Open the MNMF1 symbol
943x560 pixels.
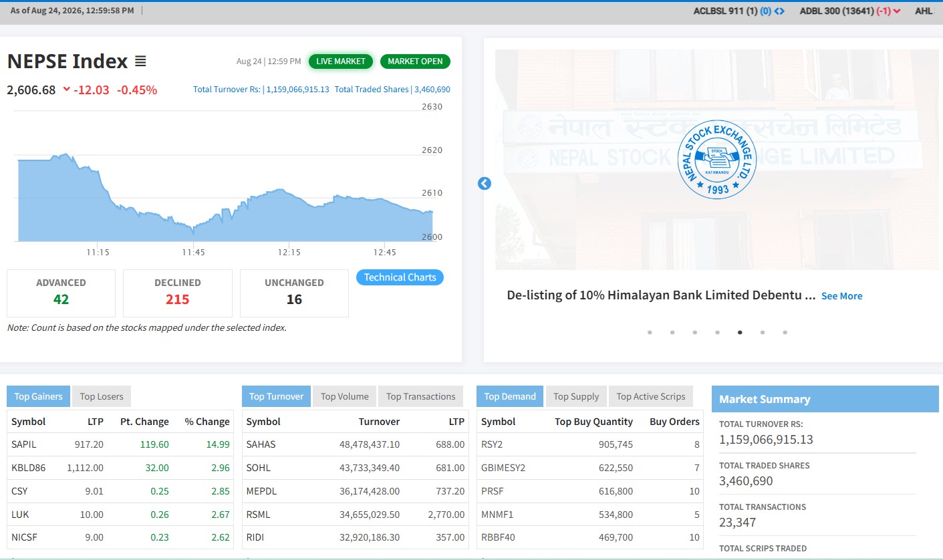tap(497, 515)
